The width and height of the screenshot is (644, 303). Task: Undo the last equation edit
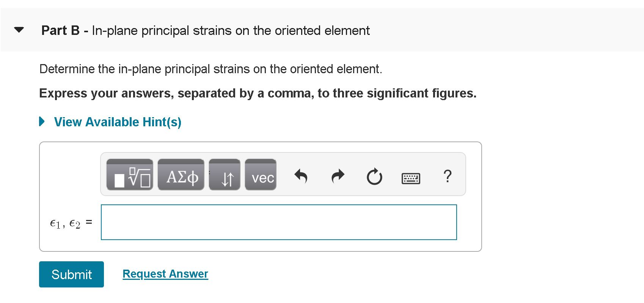pos(302,176)
